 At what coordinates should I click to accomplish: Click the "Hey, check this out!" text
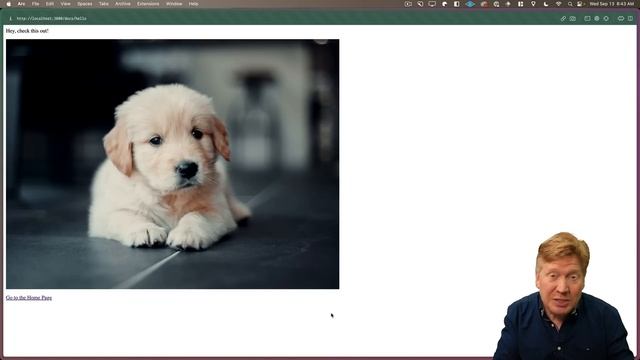point(27,31)
